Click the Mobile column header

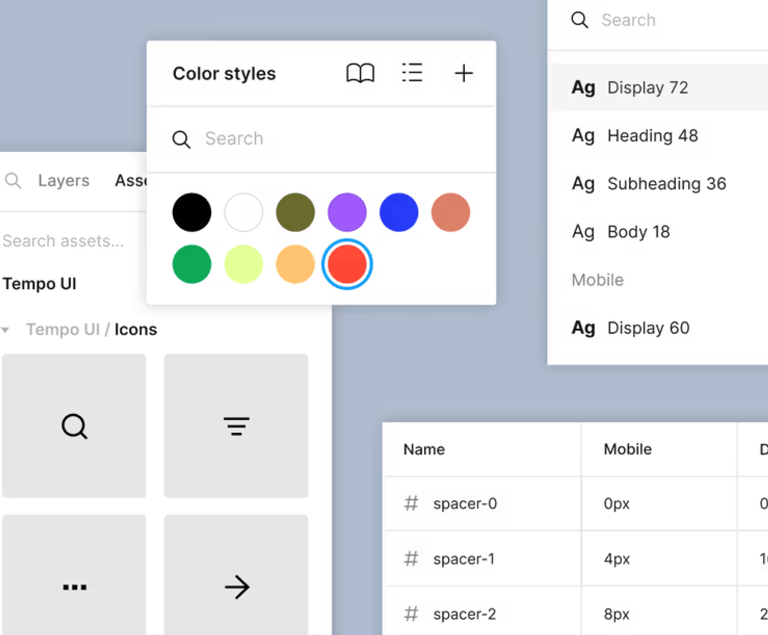click(627, 449)
